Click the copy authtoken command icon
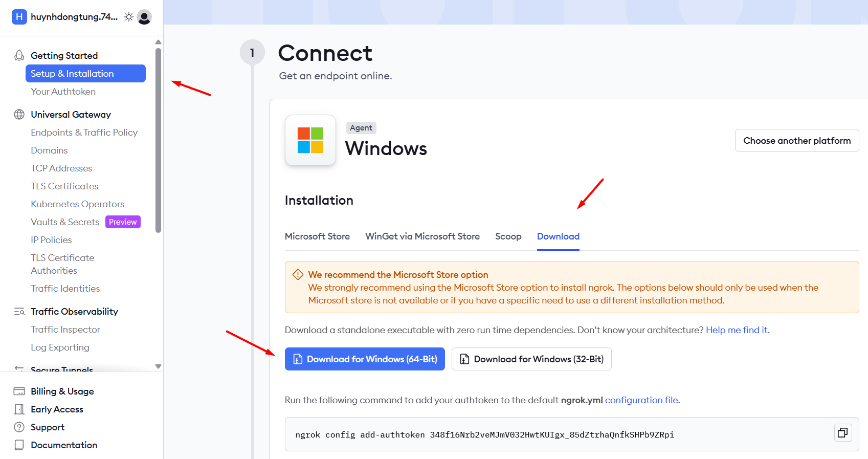Screen dimensions: 868x459 pyautogui.click(x=842, y=433)
